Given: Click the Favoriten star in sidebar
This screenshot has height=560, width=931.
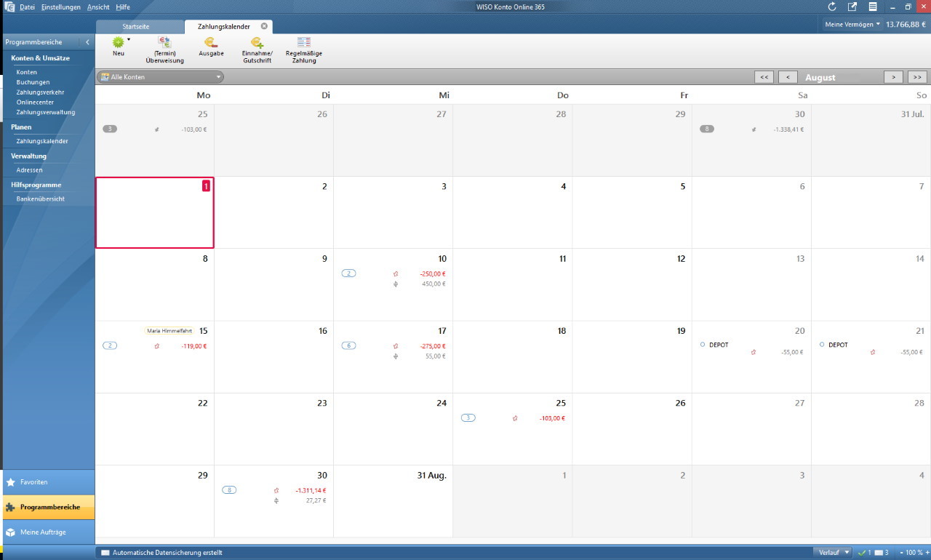Looking at the screenshot, I should [11, 482].
